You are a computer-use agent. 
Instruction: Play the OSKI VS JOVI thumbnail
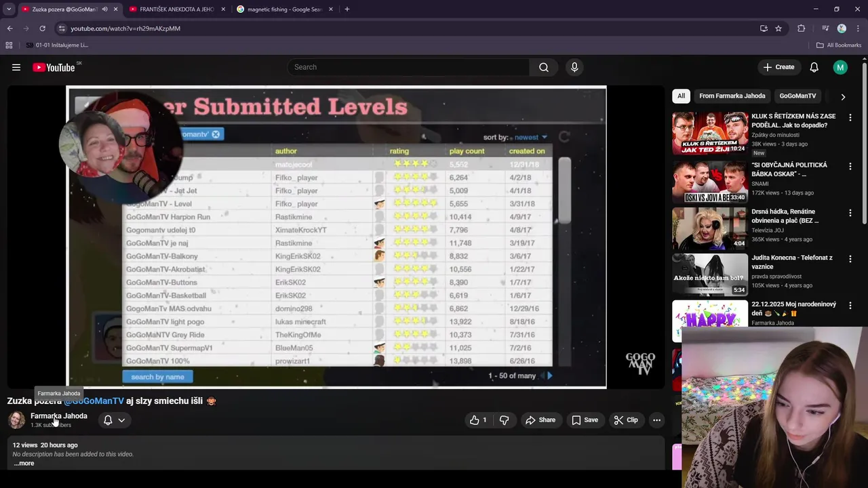(x=710, y=182)
